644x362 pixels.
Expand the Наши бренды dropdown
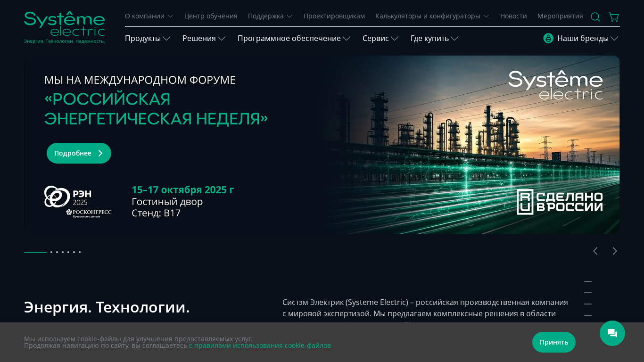tap(581, 38)
